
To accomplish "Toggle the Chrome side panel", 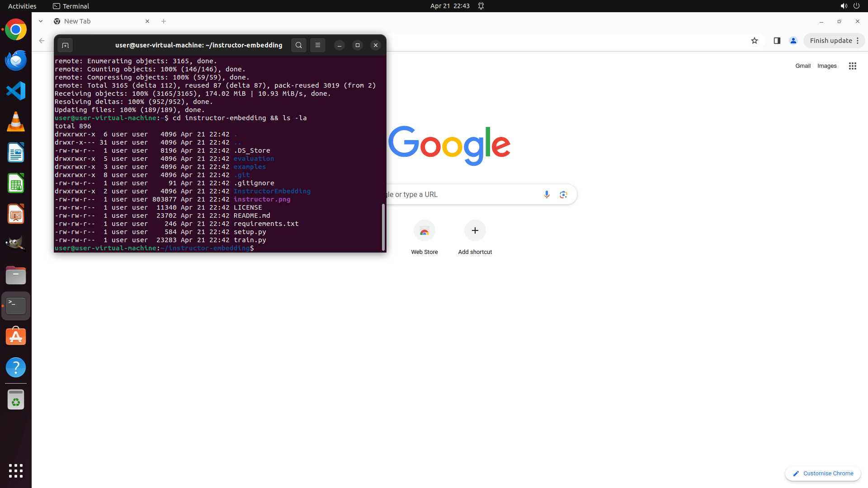I will (777, 41).
